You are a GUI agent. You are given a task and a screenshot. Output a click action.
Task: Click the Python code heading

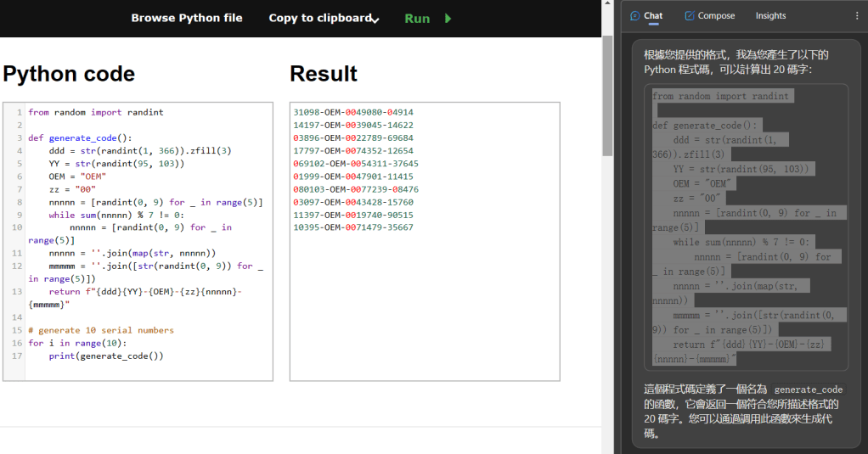tap(69, 74)
